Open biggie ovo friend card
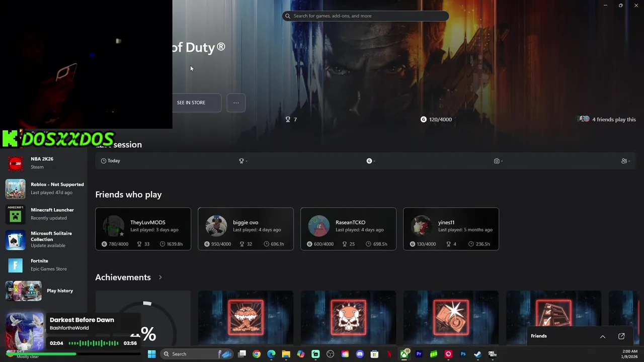Screen dimensions: 644x362 (x=246, y=229)
